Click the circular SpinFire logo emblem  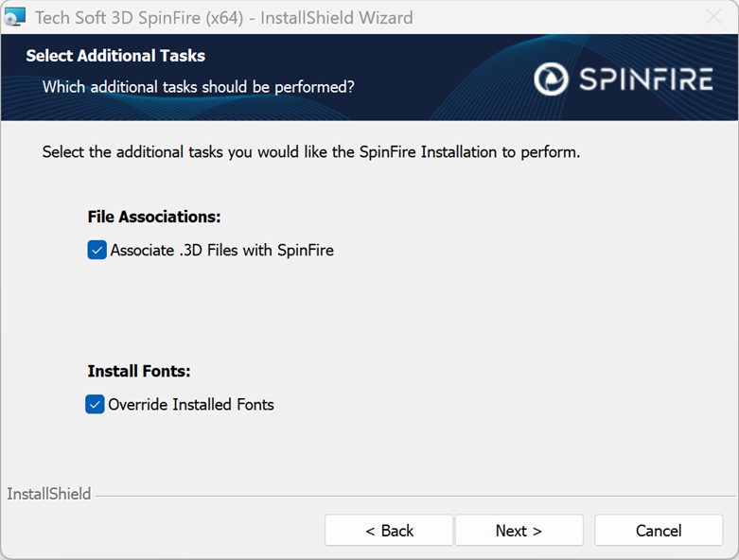(x=551, y=79)
